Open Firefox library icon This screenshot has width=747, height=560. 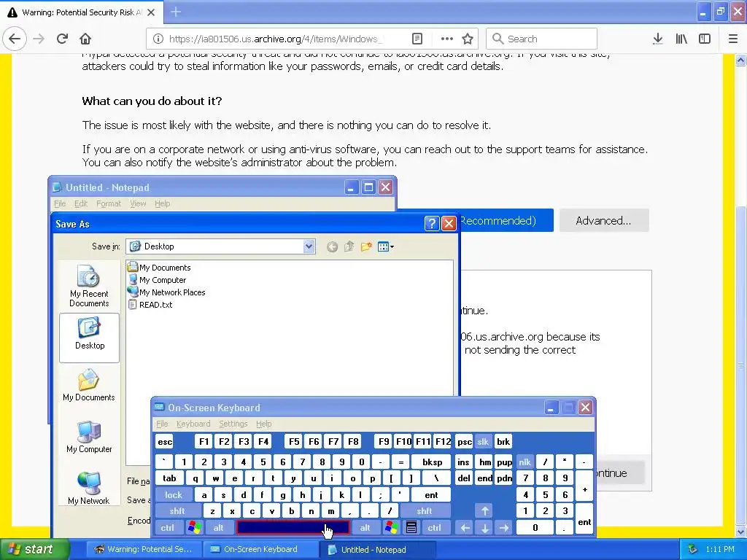point(681,39)
